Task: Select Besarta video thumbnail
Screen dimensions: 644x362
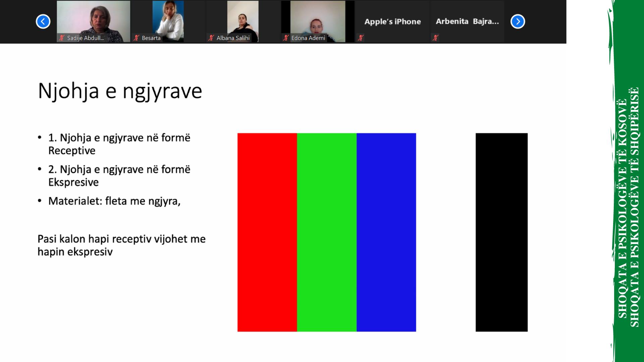Action: click(168, 21)
